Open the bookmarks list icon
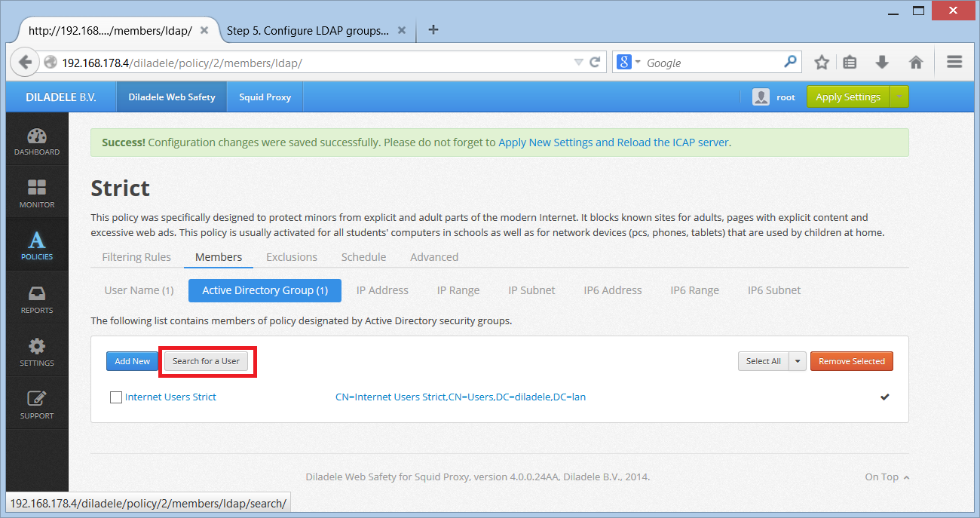The width and height of the screenshot is (980, 518). (x=850, y=63)
